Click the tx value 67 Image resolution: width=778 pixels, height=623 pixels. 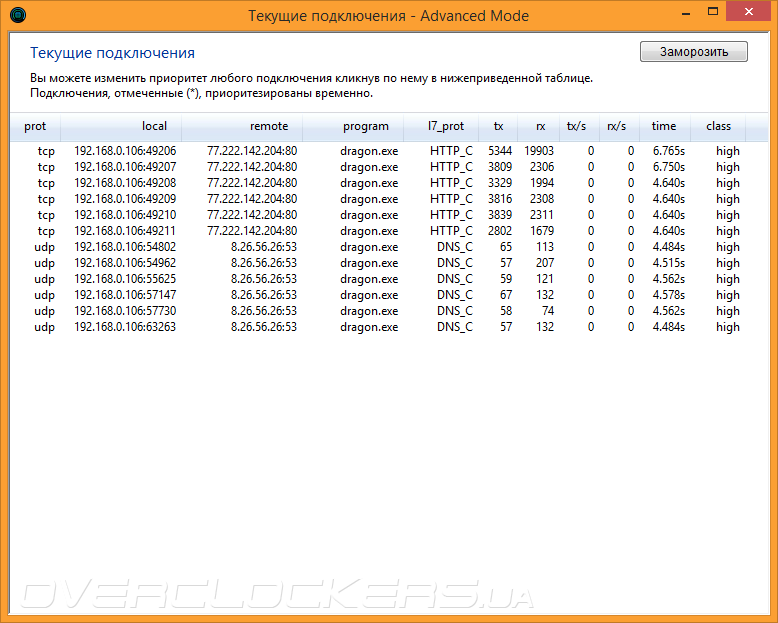pyautogui.click(x=506, y=295)
